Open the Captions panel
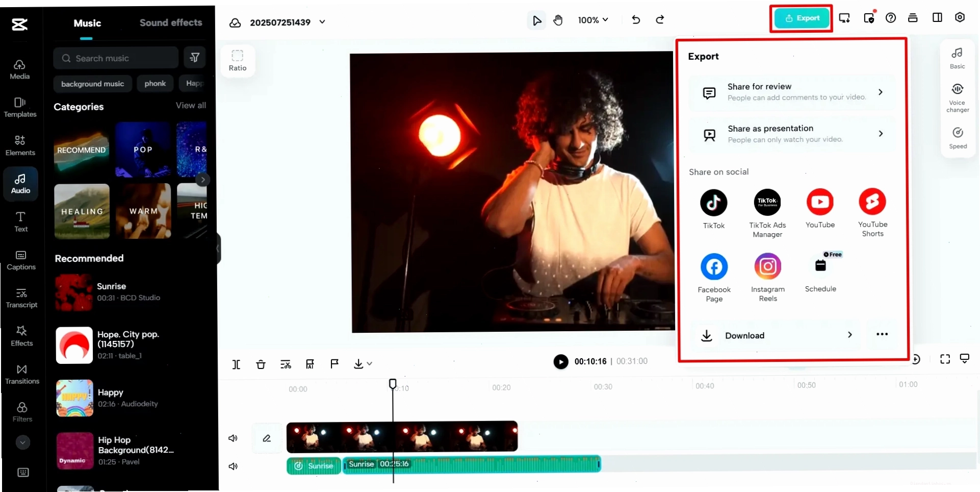 (x=21, y=260)
